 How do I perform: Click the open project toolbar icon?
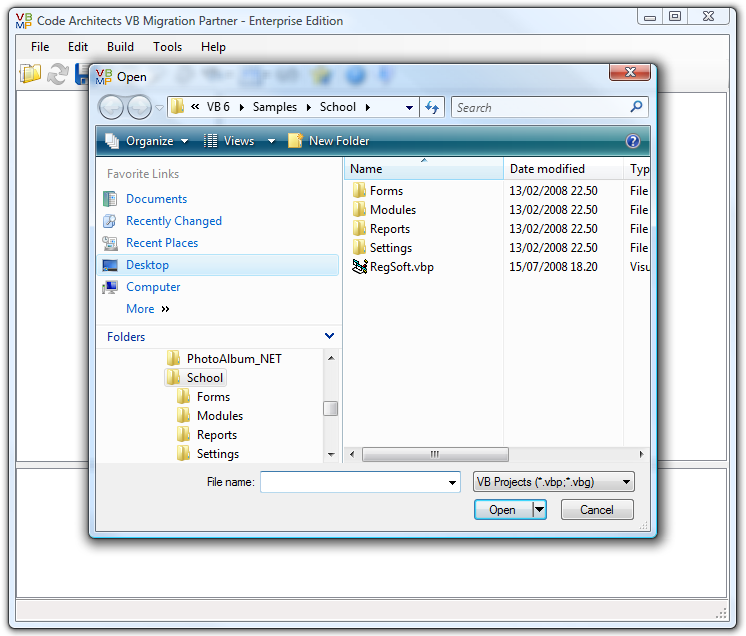(30, 74)
